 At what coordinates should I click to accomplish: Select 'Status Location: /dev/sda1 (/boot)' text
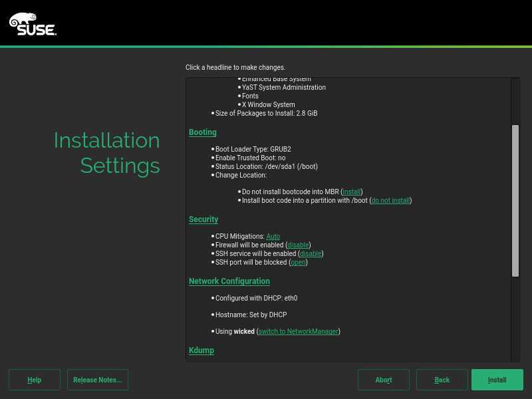(x=267, y=167)
